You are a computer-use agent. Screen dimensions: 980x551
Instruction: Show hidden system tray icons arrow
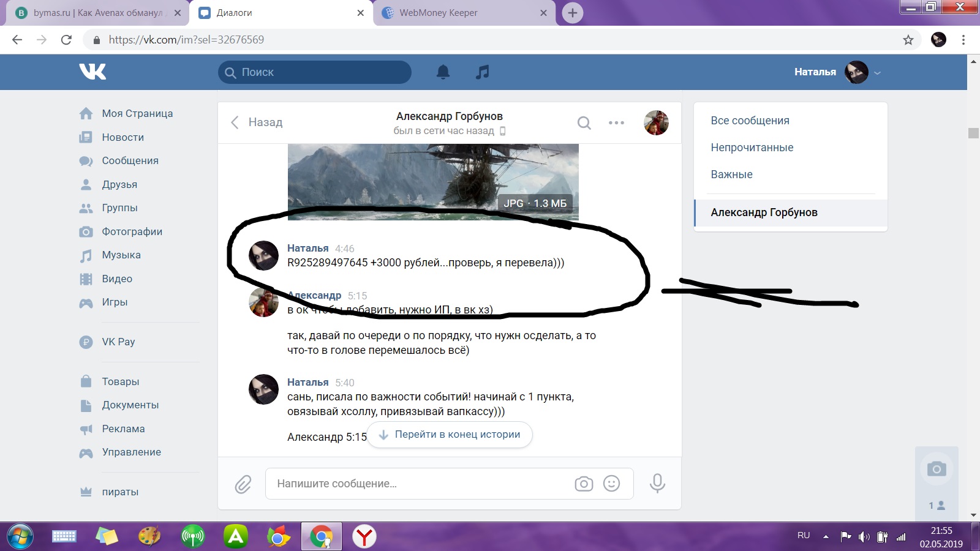coord(826,536)
